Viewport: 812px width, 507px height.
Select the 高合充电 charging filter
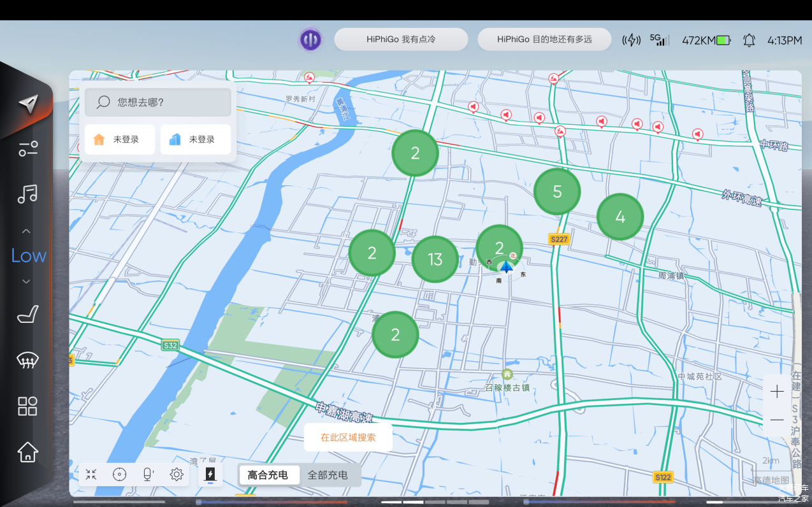tap(268, 475)
